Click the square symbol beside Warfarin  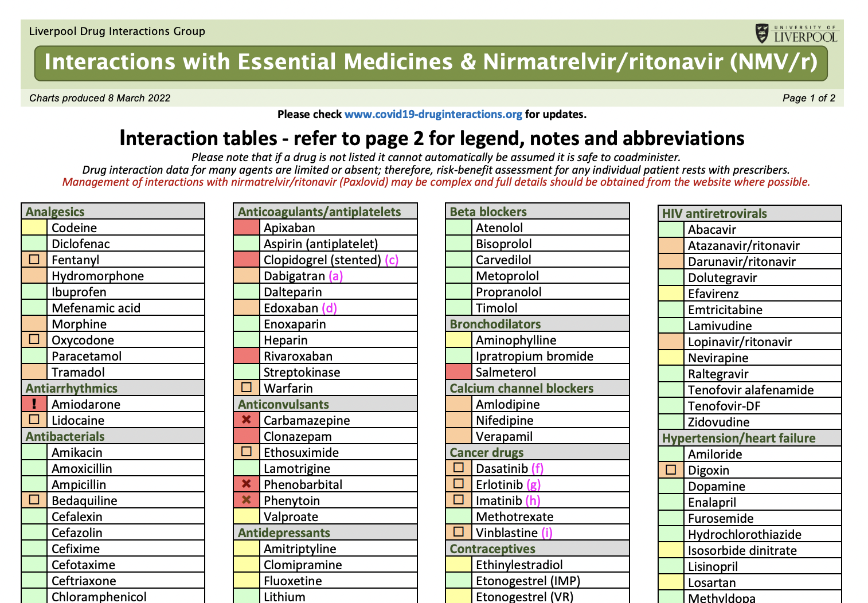tap(247, 387)
